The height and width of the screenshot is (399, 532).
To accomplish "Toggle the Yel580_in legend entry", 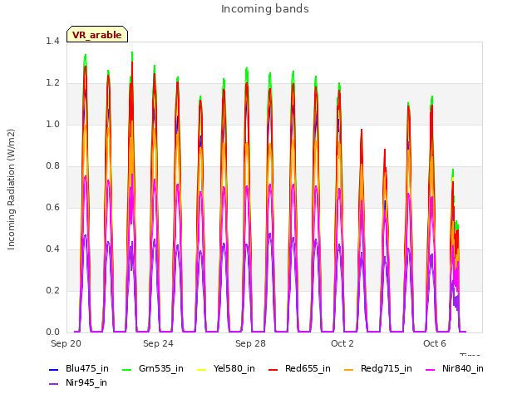I will (226, 368).
